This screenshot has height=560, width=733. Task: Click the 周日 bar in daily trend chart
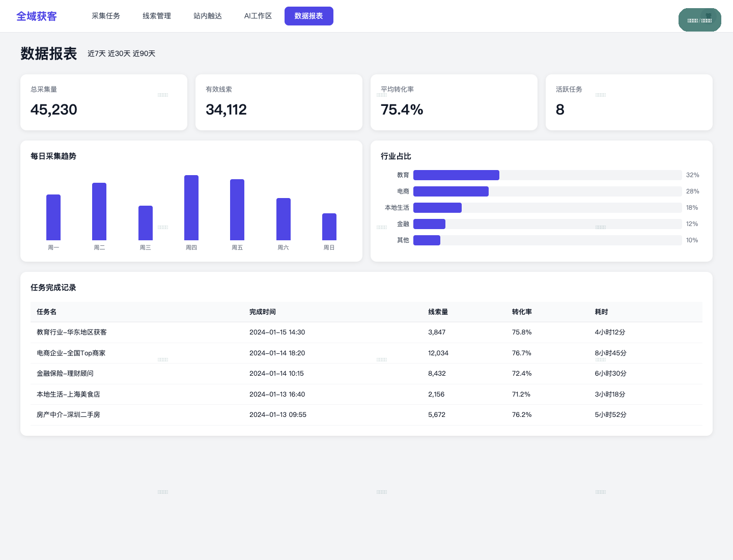point(329,227)
